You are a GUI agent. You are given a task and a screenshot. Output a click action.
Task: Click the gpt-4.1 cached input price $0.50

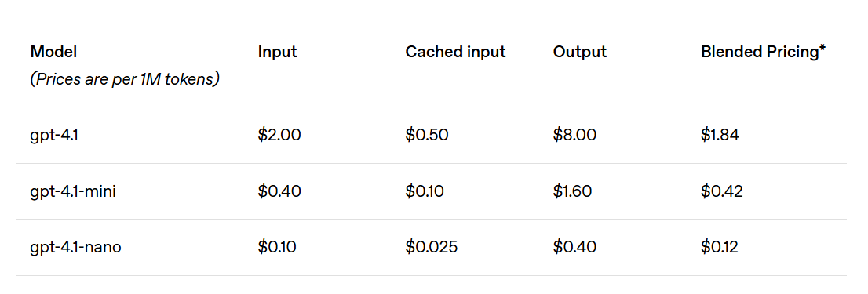pyautogui.click(x=427, y=136)
